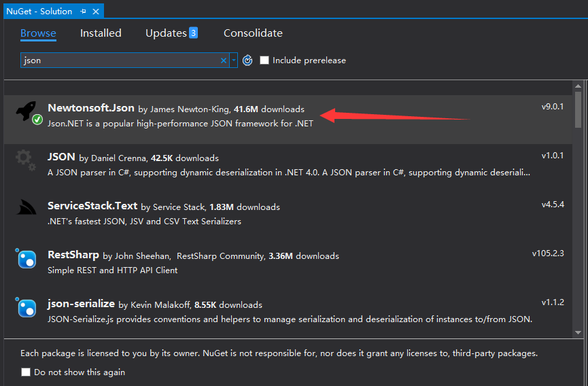Select the RestSharp package name
The height and width of the screenshot is (386, 588).
pyautogui.click(x=73, y=255)
